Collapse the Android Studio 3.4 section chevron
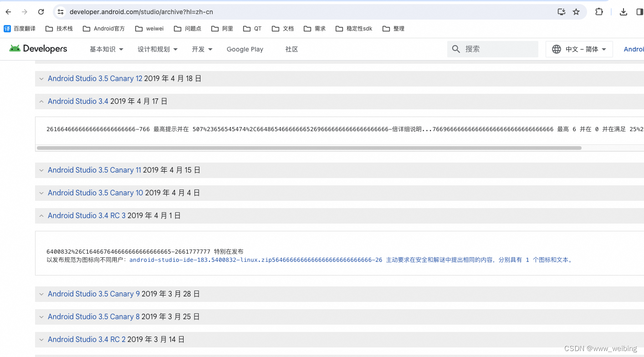This screenshot has width=644, height=357. click(x=41, y=102)
